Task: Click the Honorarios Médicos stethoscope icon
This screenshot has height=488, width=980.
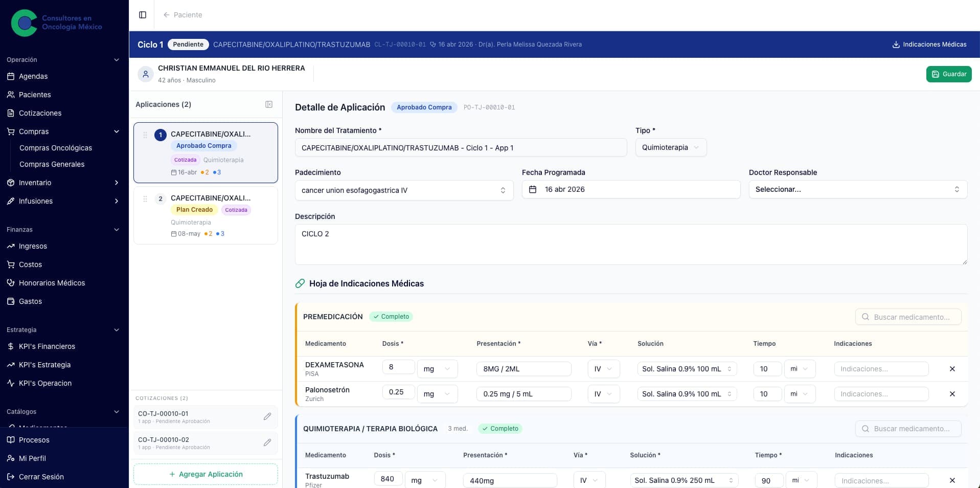Action: click(11, 283)
